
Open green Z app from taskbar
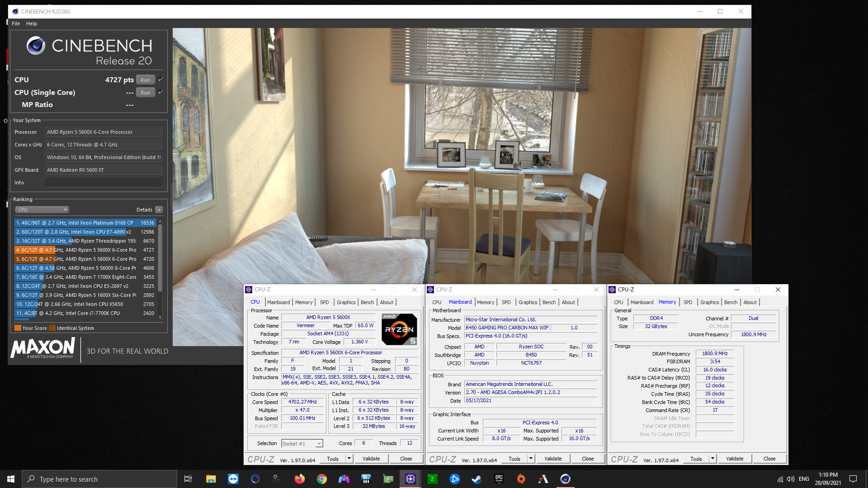coord(433,479)
